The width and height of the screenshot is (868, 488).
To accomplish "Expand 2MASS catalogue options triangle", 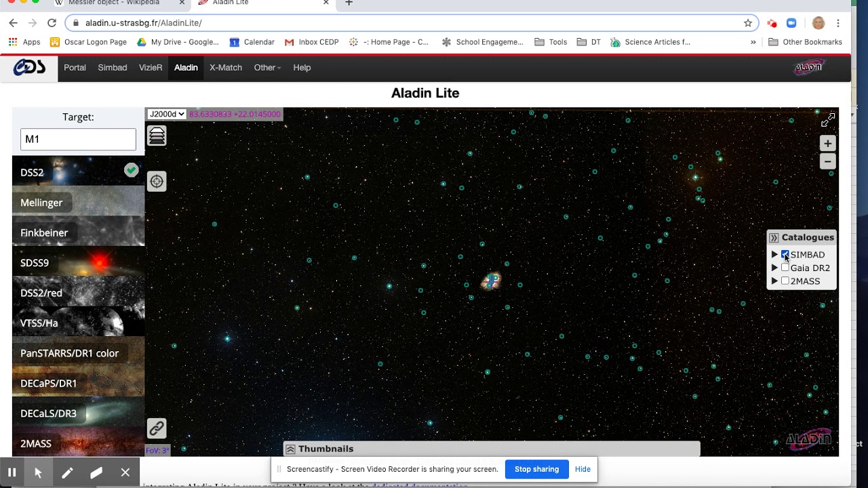I will pyautogui.click(x=774, y=281).
